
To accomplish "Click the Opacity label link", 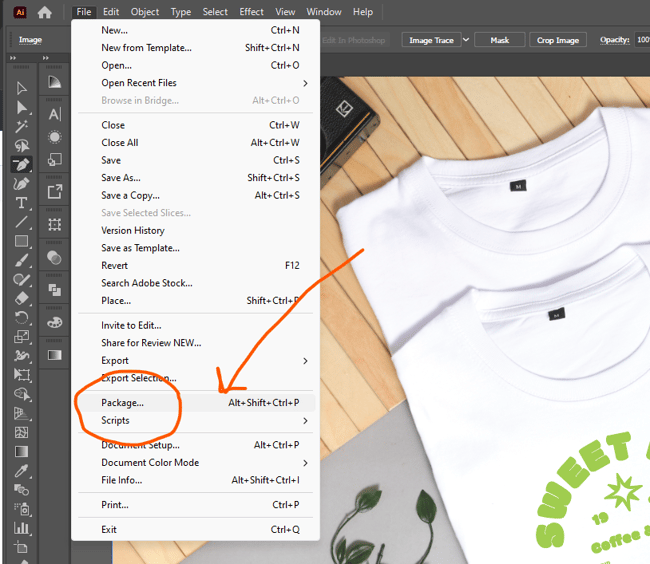I will pos(614,40).
